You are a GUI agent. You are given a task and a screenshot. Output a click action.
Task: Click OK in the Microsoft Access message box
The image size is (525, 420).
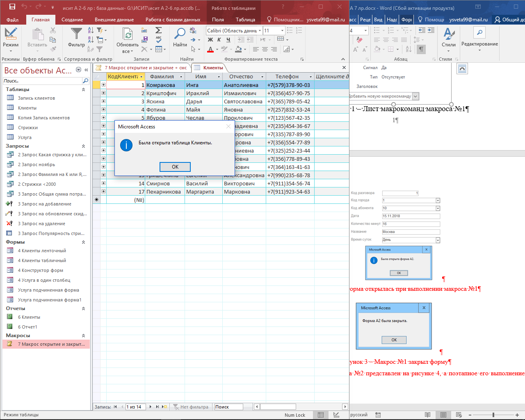pos(175,167)
